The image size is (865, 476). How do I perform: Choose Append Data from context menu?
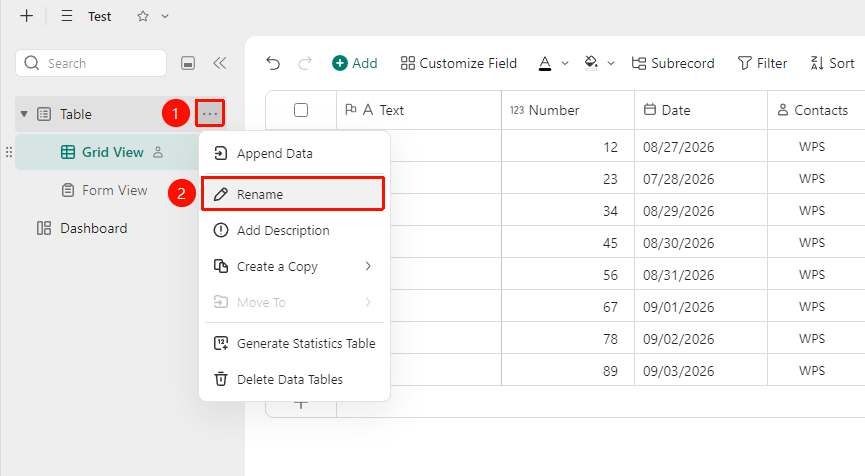(x=294, y=153)
